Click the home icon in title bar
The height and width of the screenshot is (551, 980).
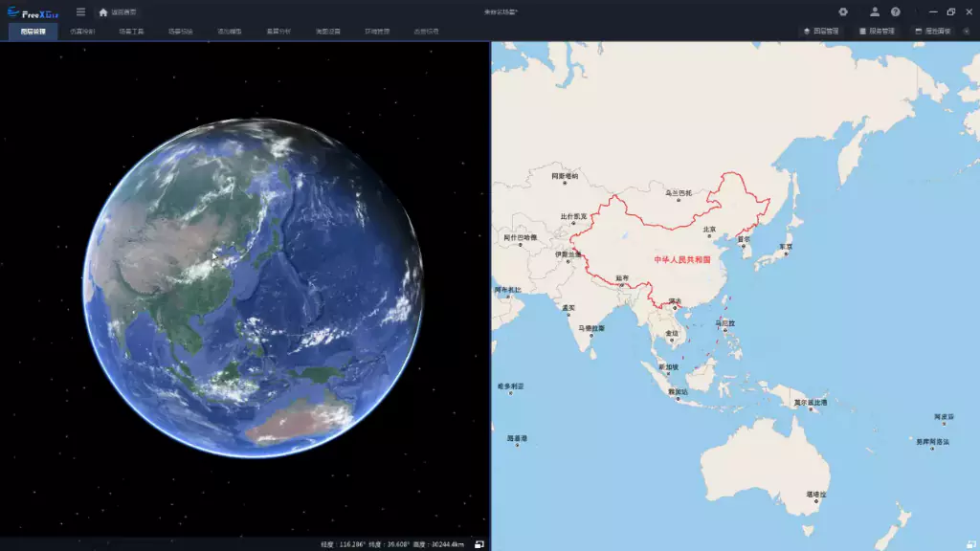pos(103,12)
